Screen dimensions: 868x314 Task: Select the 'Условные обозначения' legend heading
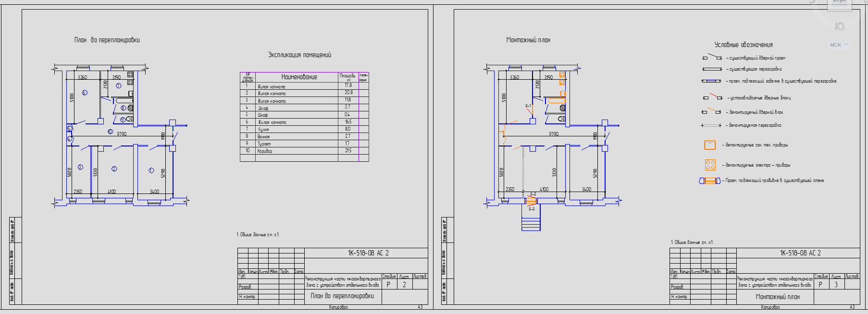click(x=744, y=45)
